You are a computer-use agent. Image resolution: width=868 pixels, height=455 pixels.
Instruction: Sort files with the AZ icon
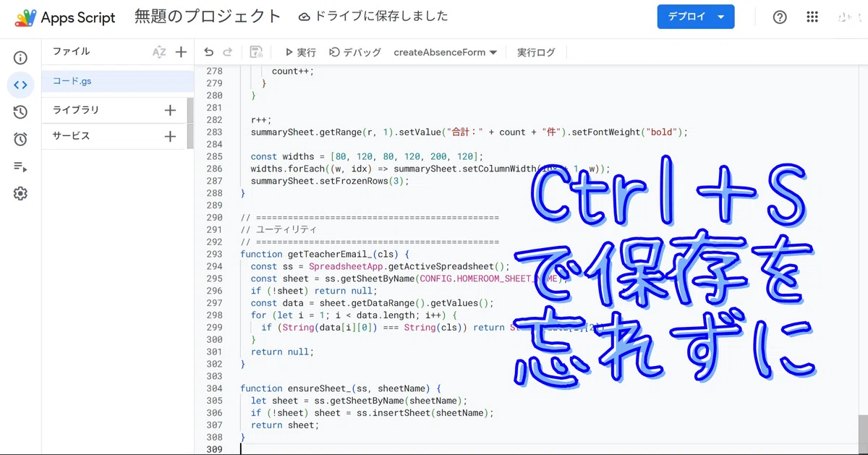pyautogui.click(x=159, y=52)
